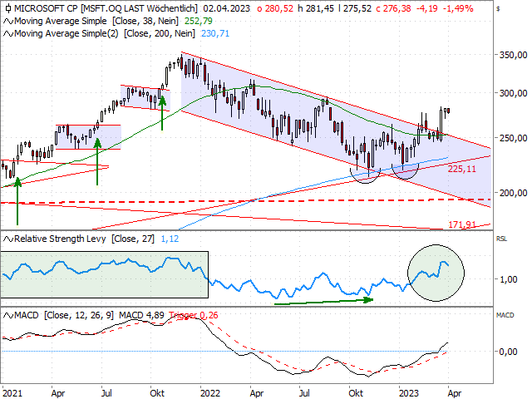Screen dimensions: 532x399
Task: Click the $ currency label on price axis
Action: click(498, 9)
